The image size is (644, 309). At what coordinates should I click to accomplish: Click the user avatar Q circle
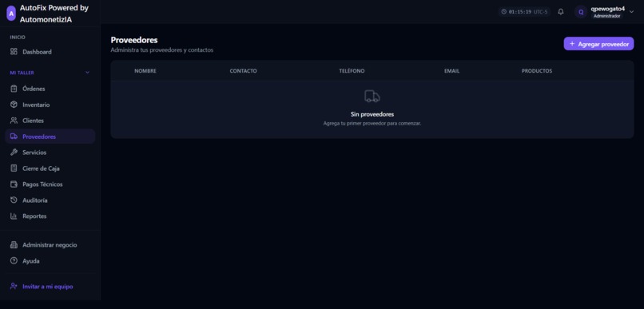[x=581, y=12]
